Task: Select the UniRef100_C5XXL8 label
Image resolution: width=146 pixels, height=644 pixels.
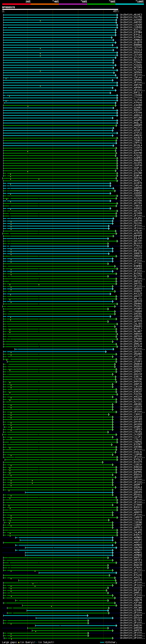Action: pos(131,50)
